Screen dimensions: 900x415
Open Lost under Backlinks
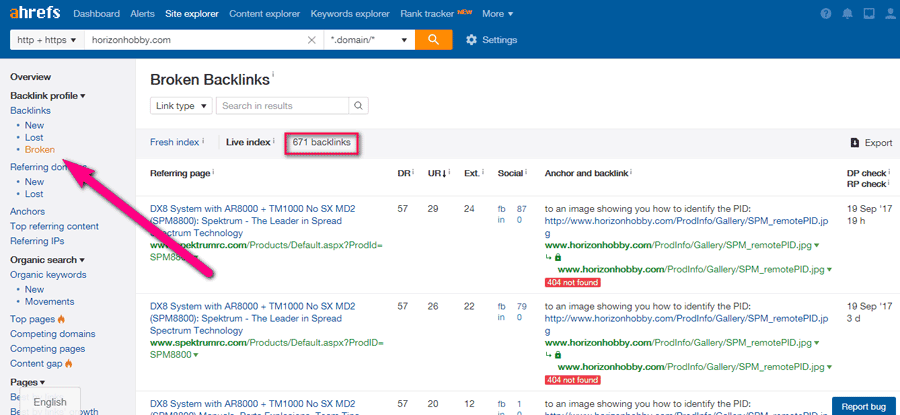[34, 138]
